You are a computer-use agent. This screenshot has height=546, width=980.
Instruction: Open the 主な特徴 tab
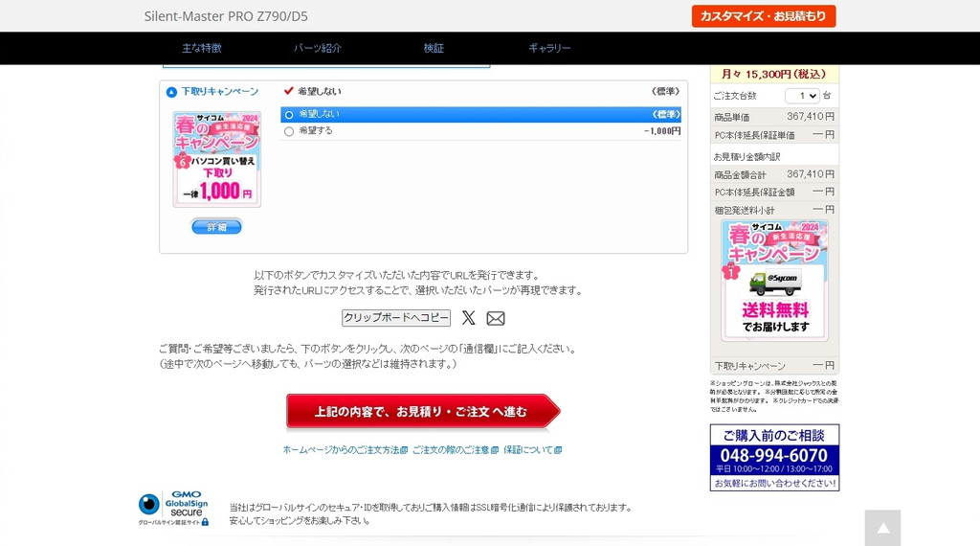202,48
